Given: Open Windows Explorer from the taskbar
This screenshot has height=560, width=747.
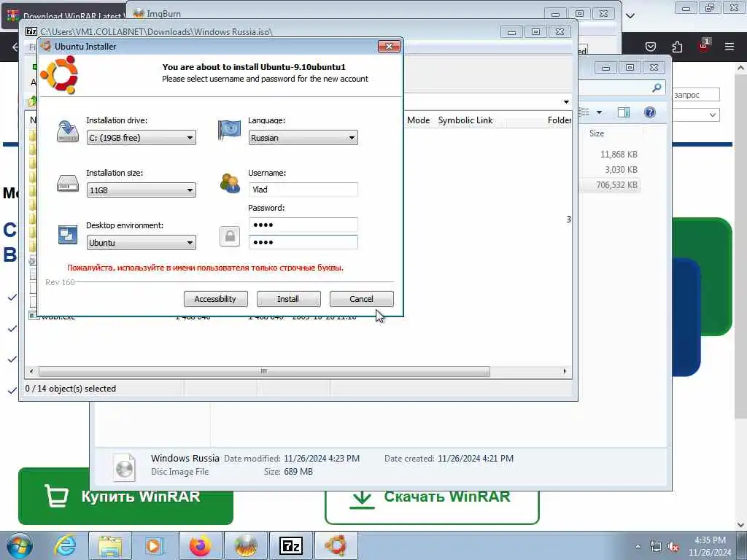Looking at the screenshot, I should (111, 546).
